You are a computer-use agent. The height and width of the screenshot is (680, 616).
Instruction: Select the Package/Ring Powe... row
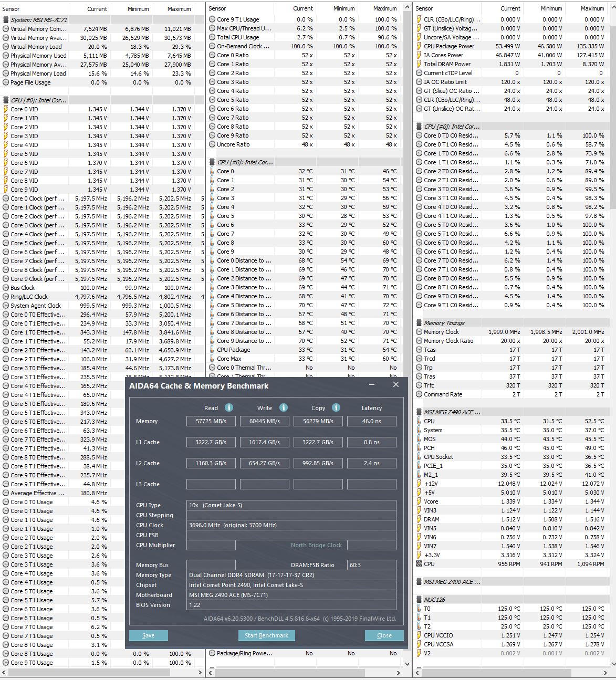304,653
